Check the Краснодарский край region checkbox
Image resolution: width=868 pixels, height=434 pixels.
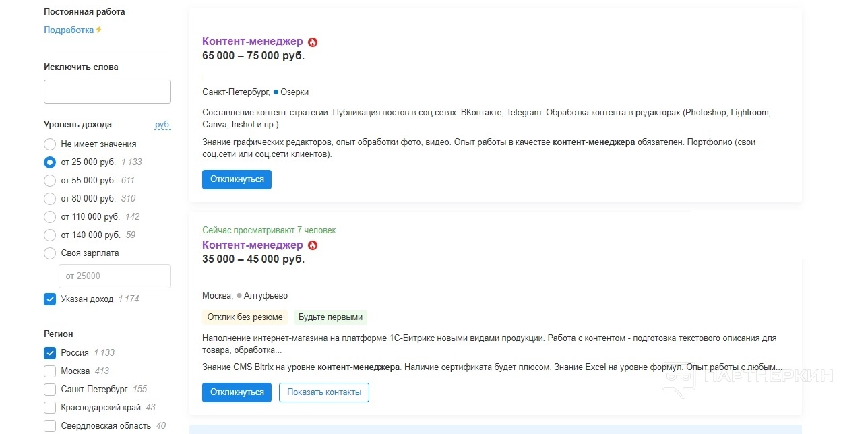[50, 408]
